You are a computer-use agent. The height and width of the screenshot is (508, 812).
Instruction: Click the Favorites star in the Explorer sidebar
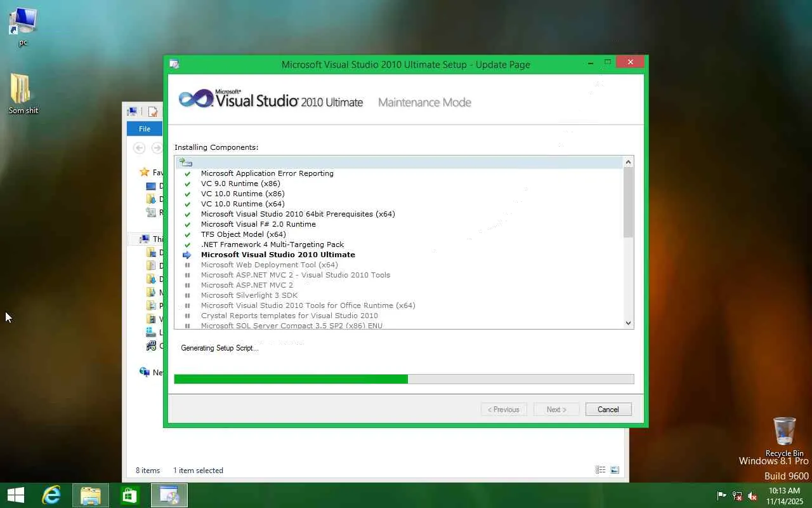[145, 172]
